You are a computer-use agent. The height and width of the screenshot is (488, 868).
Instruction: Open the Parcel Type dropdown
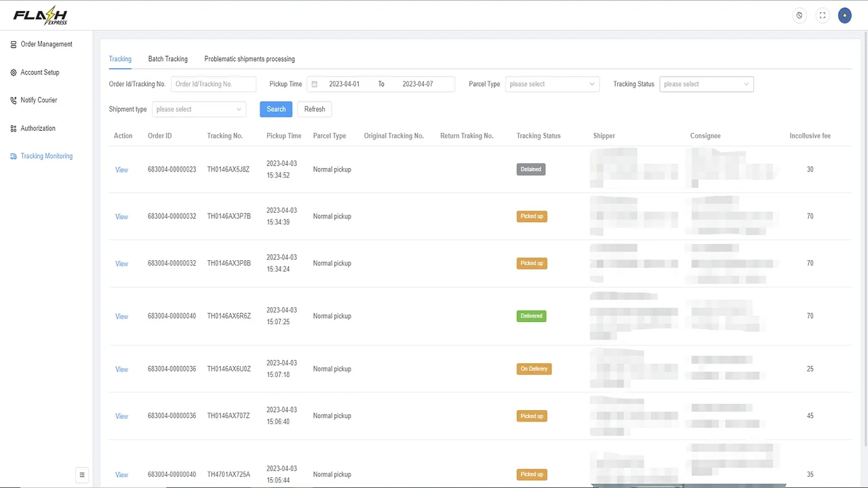[x=551, y=83]
